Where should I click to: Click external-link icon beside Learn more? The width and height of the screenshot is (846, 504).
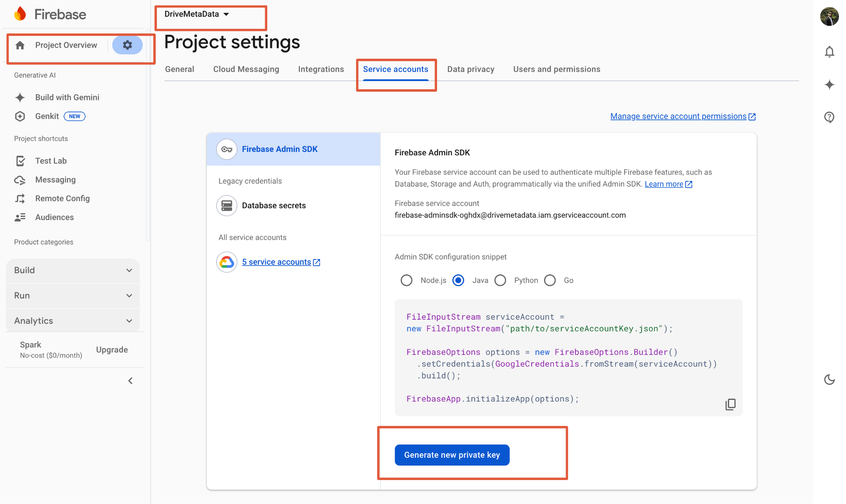(689, 184)
